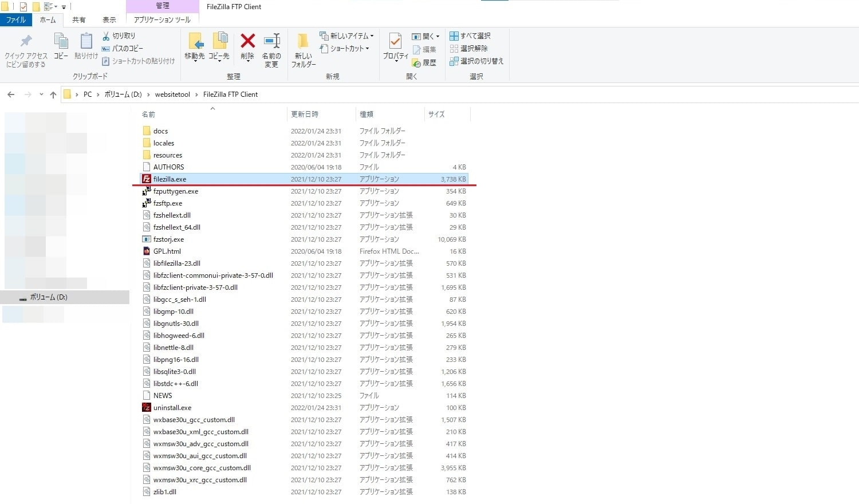Switch to the View (表示) ribbon tab
This screenshot has height=504, width=859.
pos(109,19)
